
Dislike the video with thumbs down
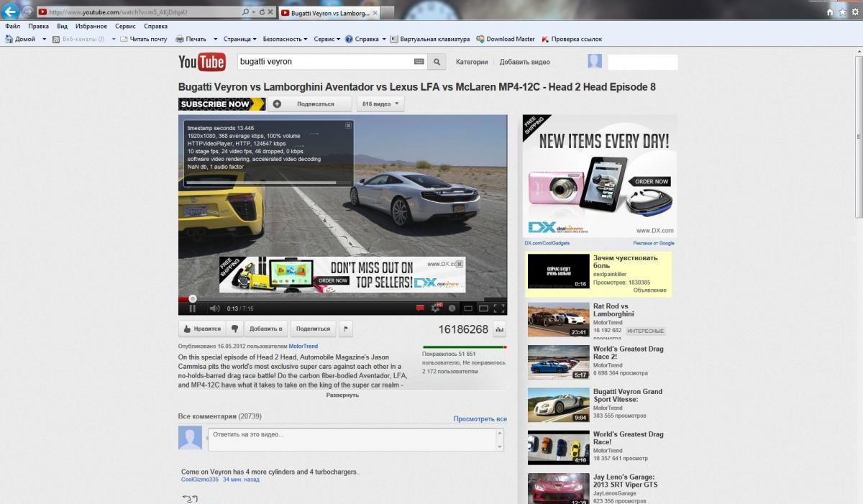click(x=234, y=329)
